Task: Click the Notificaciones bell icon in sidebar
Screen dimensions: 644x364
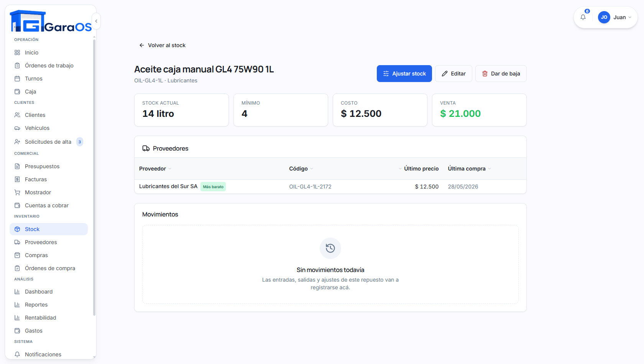Action: click(17, 354)
